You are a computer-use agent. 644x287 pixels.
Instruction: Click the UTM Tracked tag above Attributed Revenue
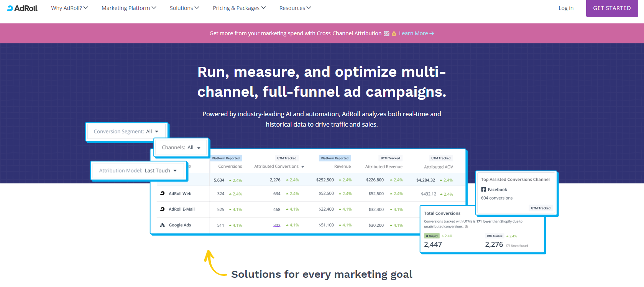390,158
